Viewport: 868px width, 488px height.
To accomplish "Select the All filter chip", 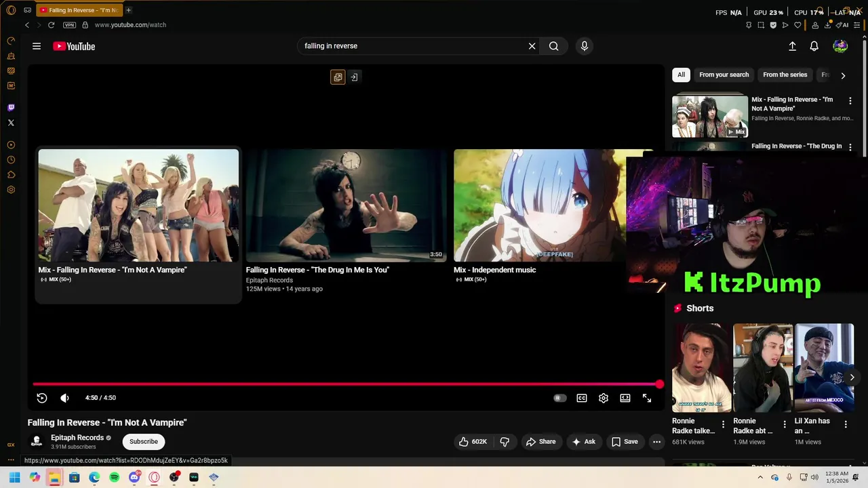I will pos(681,75).
